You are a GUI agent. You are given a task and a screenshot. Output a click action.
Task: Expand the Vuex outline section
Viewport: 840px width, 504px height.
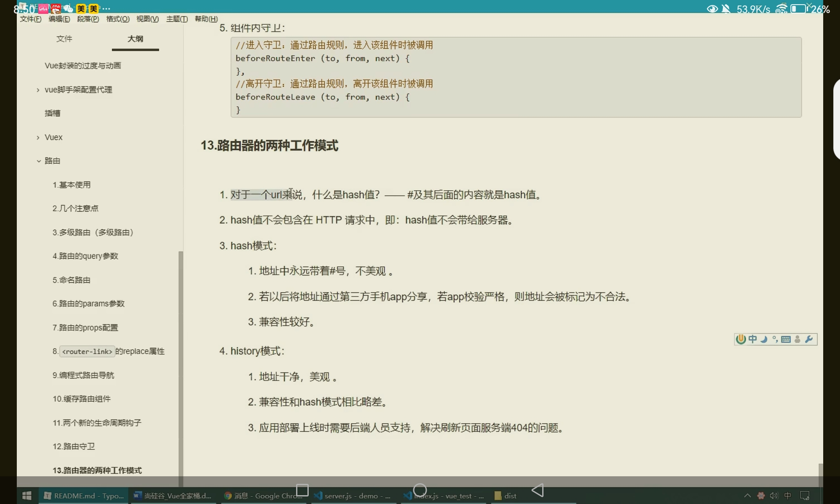[38, 137]
